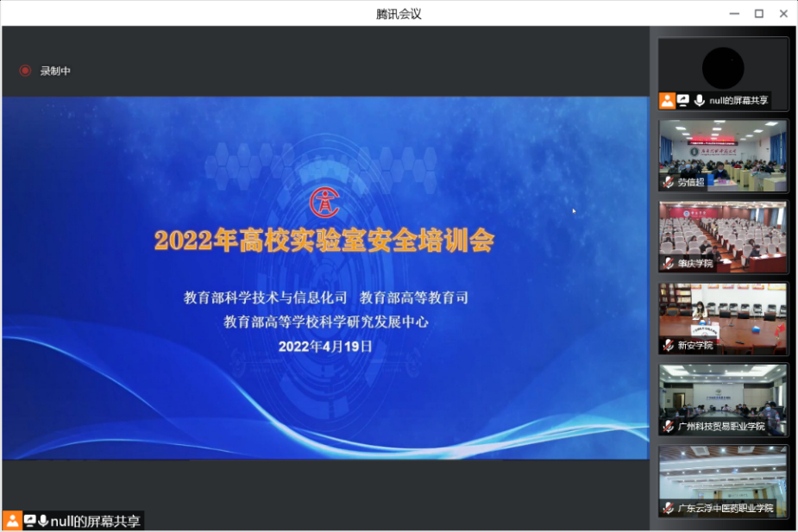Click microphone icon on null's thumbnail
Viewport: 798px width, 532px height.
tap(699, 101)
